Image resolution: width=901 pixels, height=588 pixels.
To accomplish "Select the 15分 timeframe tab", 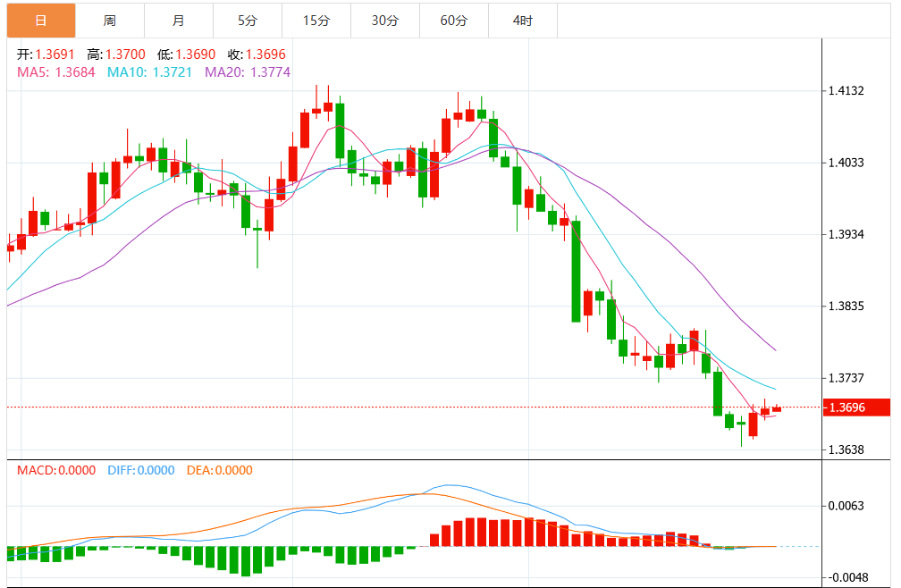I will [x=316, y=20].
